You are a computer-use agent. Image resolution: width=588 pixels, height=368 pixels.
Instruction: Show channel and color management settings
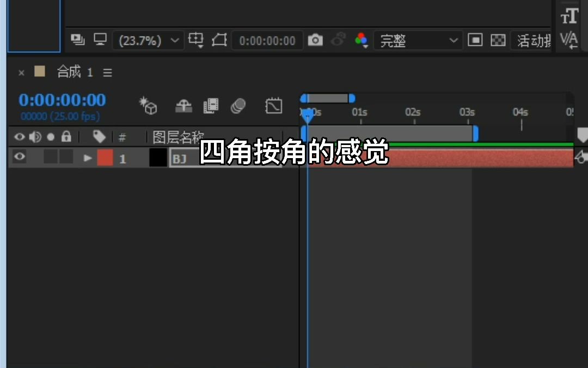pyautogui.click(x=361, y=40)
